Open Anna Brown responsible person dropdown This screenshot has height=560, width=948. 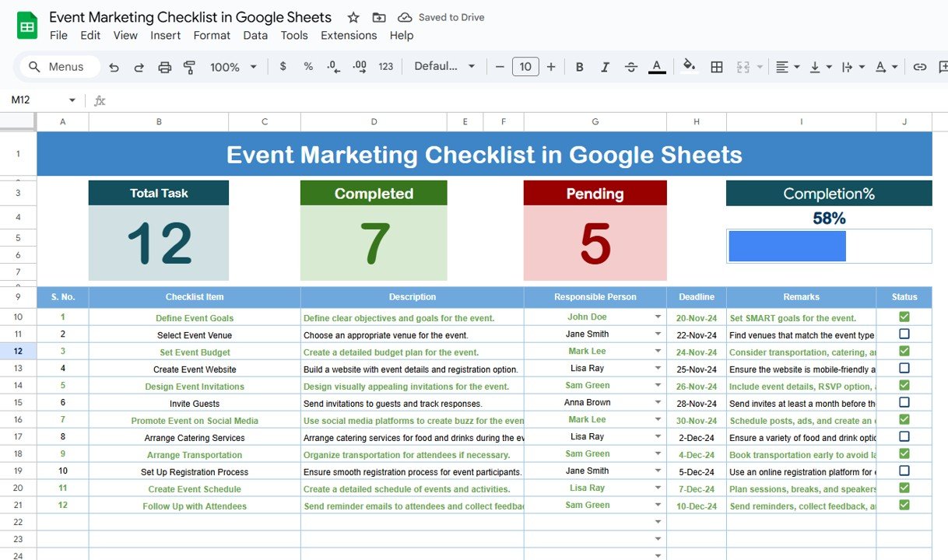pos(658,403)
